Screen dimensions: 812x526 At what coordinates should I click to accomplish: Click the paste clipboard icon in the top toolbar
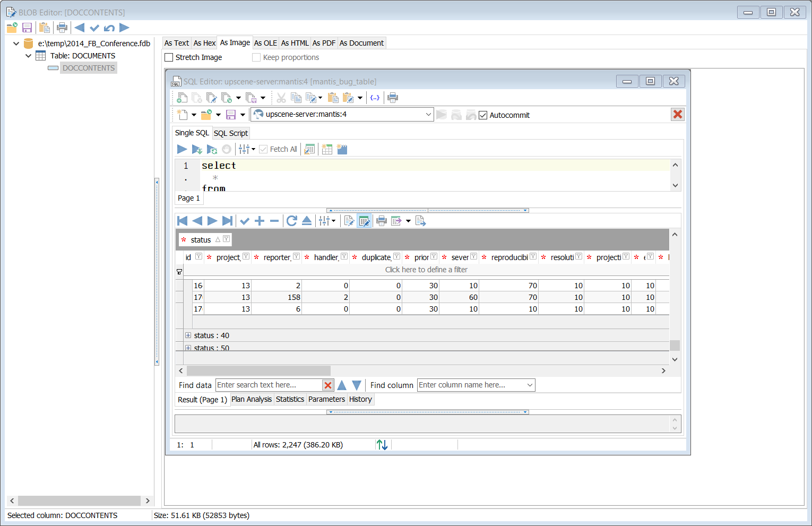click(45, 28)
